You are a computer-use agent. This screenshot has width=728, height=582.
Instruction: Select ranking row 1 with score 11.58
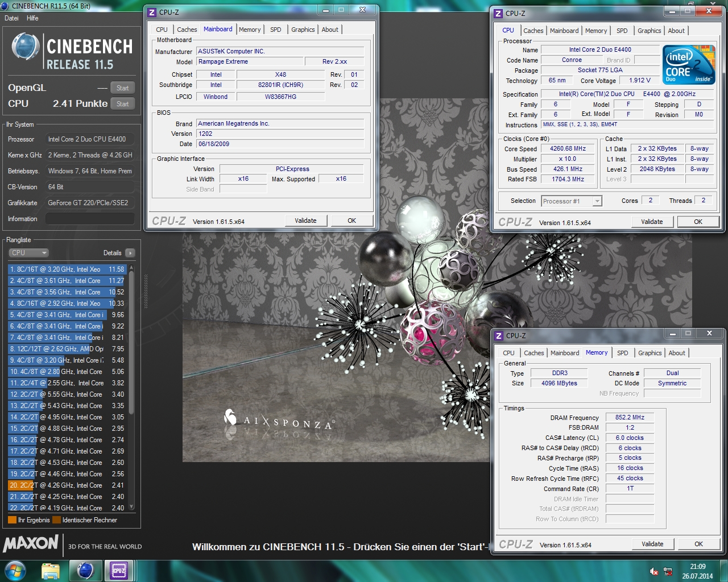pyautogui.click(x=67, y=269)
